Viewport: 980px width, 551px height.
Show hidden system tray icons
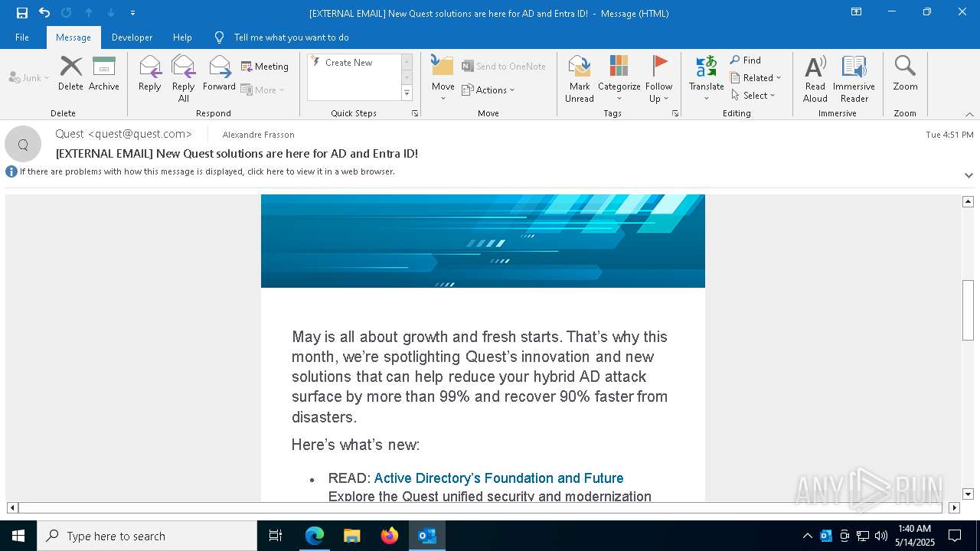tap(807, 536)
